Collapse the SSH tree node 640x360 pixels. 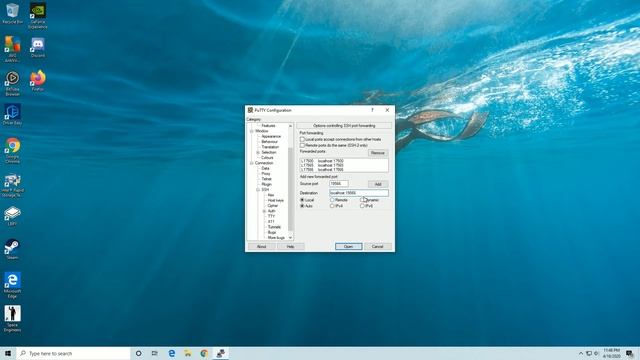coord(258,190)
